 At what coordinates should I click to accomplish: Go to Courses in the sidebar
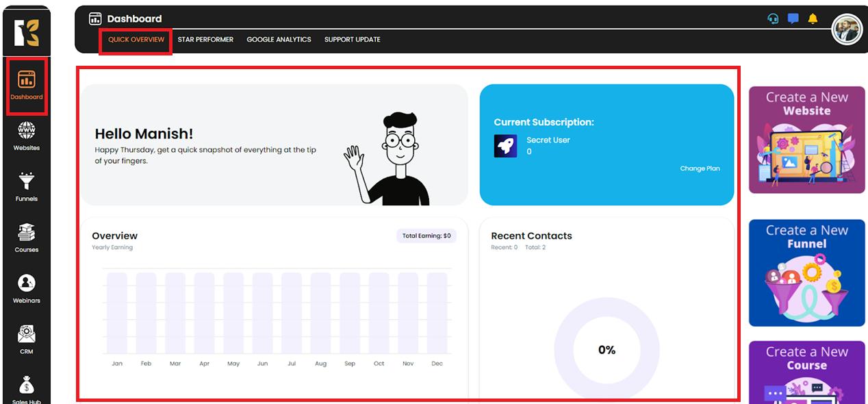(x=27, y=233)
